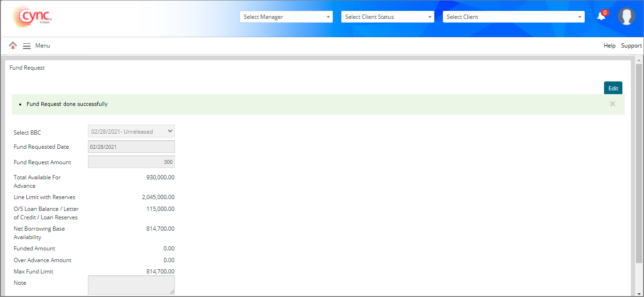
Task: Open the Help link
Action: (609, 46)
